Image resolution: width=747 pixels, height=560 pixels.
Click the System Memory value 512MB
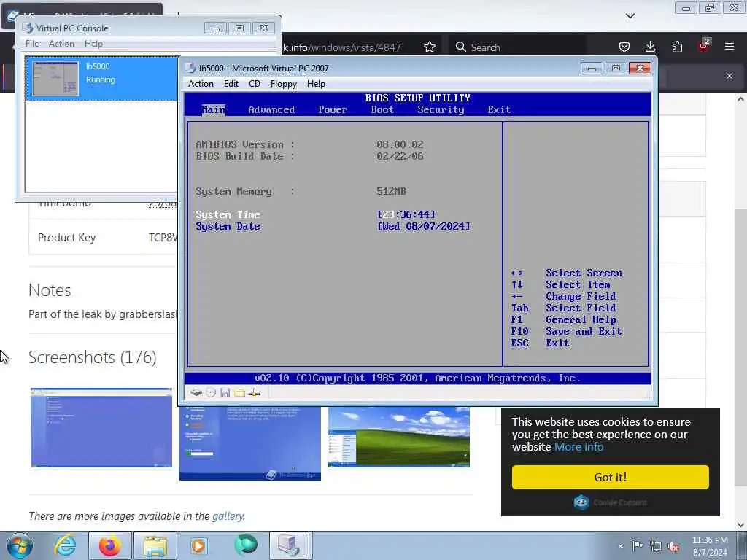click(x=391, y=192)
